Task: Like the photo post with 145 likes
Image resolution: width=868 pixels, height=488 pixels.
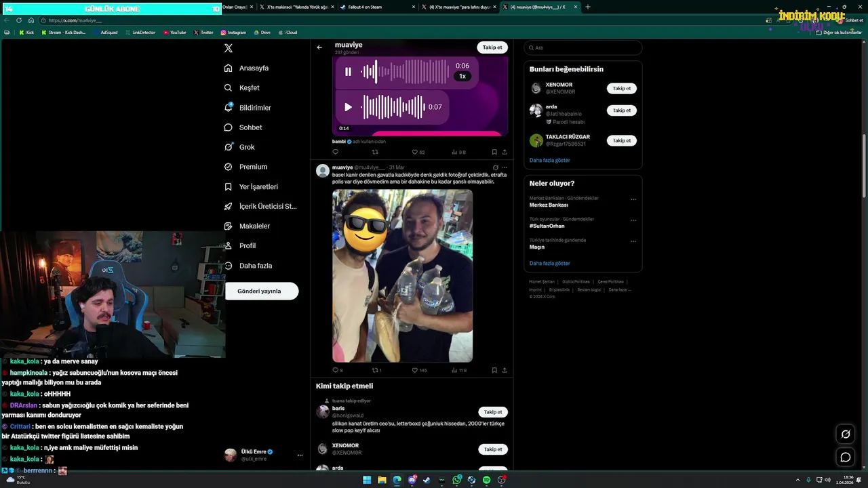Action: coord(420,370)
